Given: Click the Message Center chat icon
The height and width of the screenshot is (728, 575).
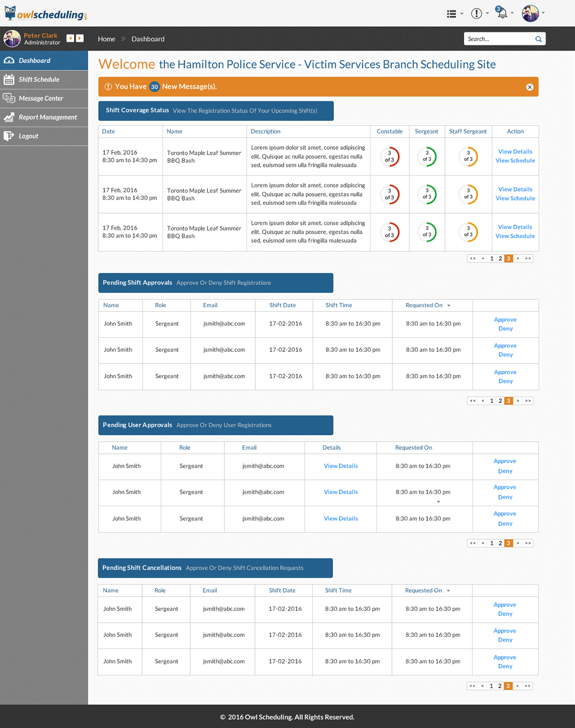Looking at the screenshot, I should point(9,99).
